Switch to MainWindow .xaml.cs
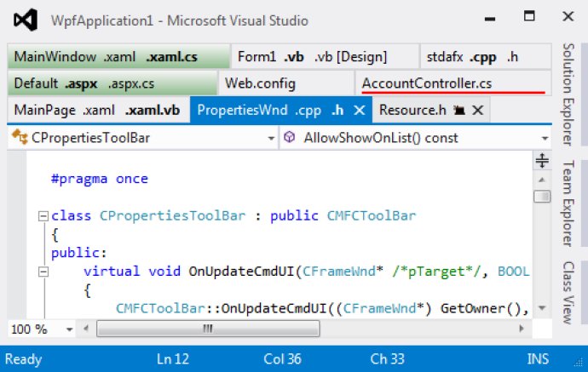Image resolution: width=588 pixels, height=372 pixels. tap(172, 56)
